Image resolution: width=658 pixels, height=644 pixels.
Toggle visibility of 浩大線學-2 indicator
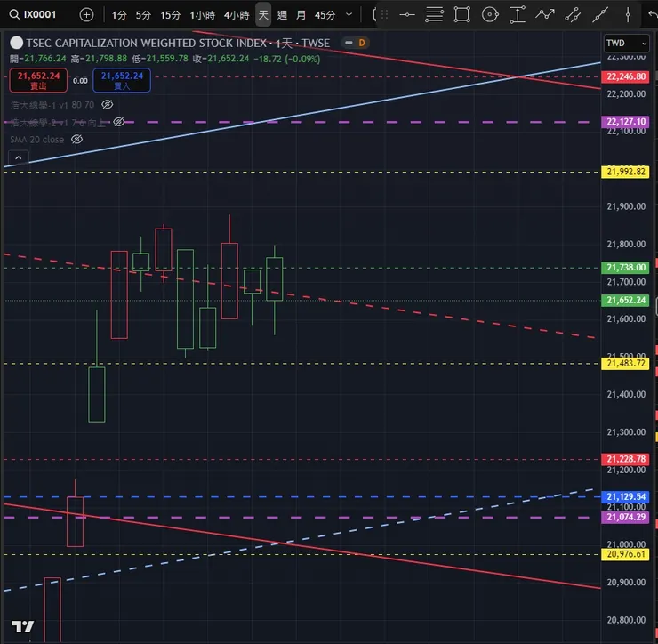click(119, 122)
